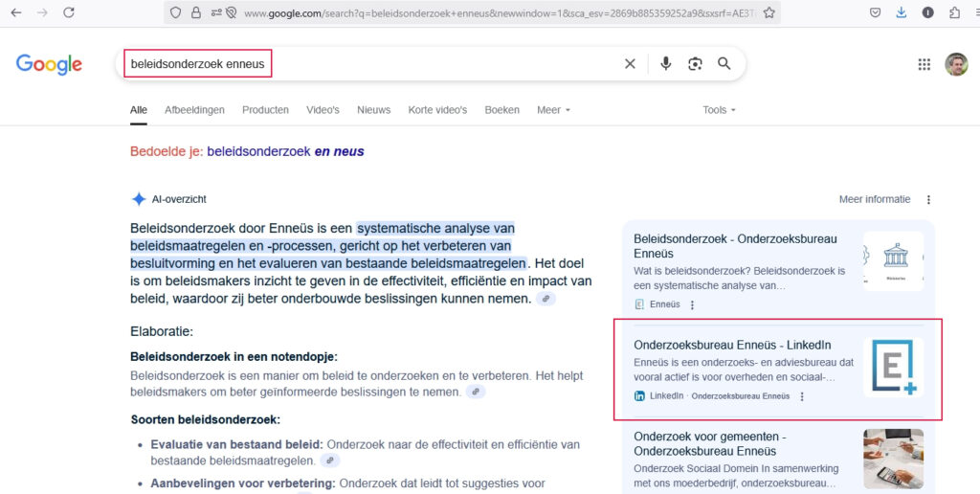This screenshot has height=494, width=980.
Task: Open AI overview three-dot options
Action: (928, 199)
